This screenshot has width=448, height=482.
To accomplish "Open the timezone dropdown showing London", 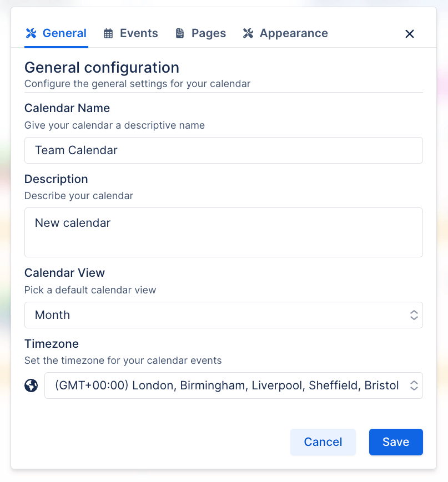I will (233, 385).
